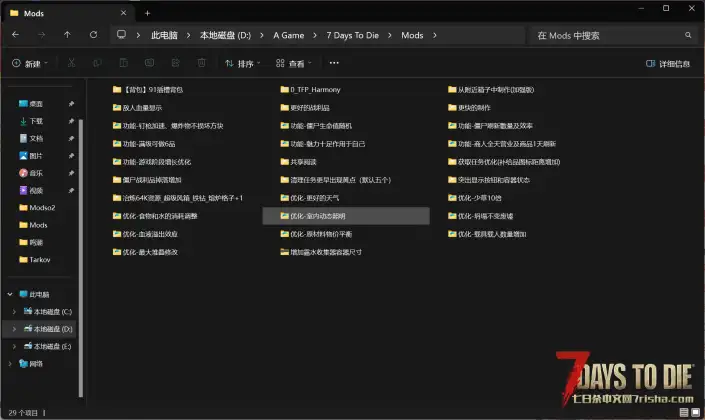
Task: Collapse the 此电脑 tree node
Action: [10, 294]
